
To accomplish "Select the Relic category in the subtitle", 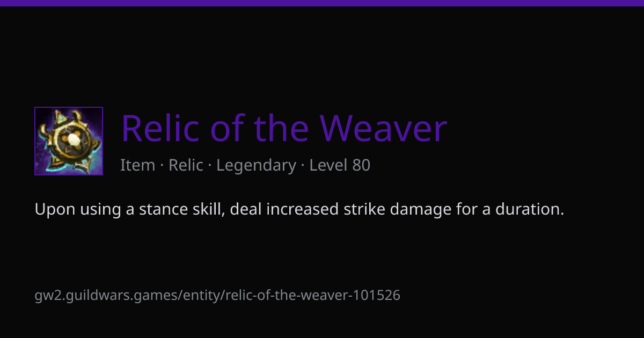I will (x=186, y=165).
